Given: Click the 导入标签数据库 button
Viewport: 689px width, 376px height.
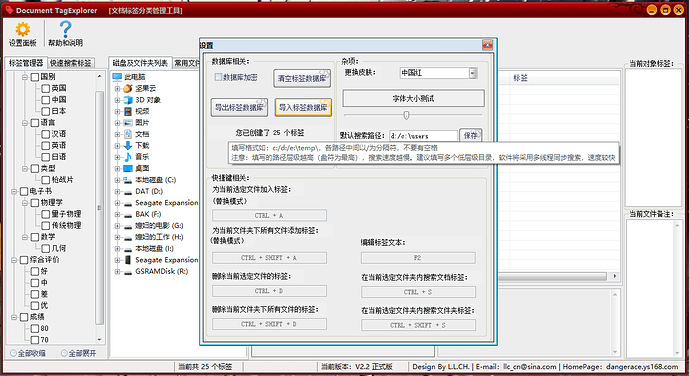Looking at the screenshot, I should point(303,107).
